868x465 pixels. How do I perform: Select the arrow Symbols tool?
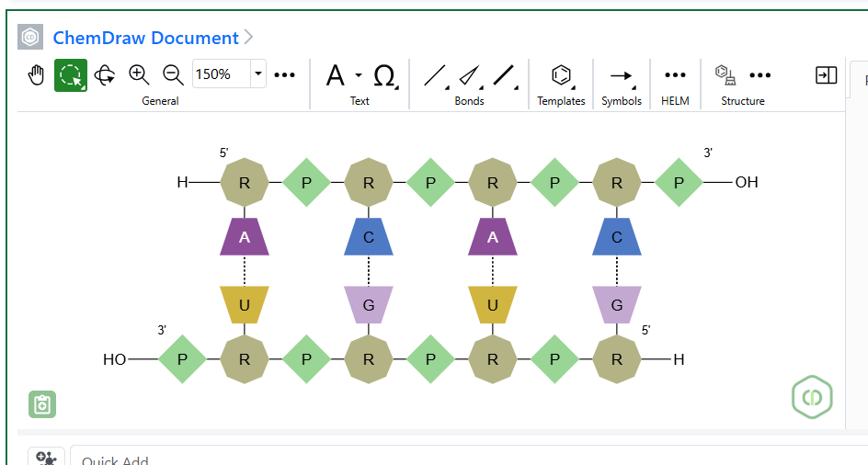[x=622, y=75]
